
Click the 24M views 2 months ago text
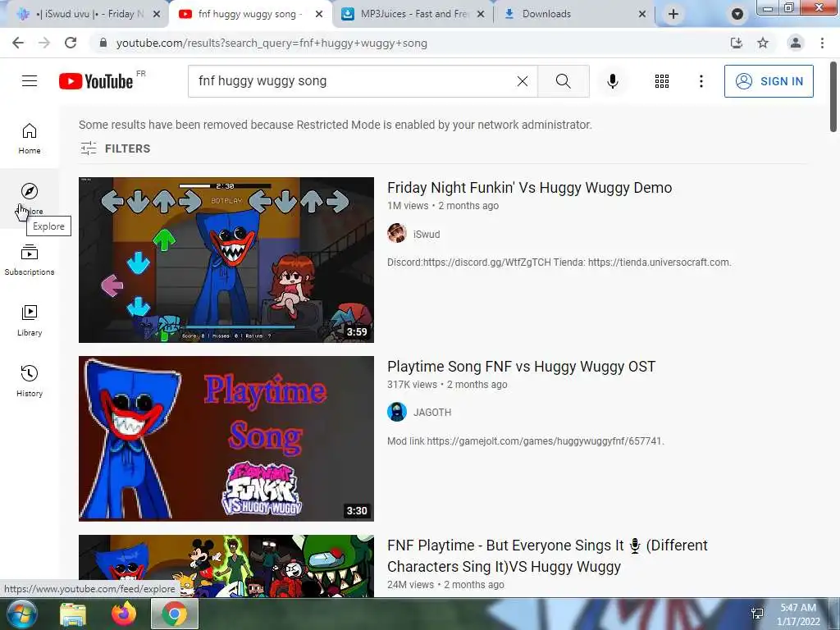(445, 584)
